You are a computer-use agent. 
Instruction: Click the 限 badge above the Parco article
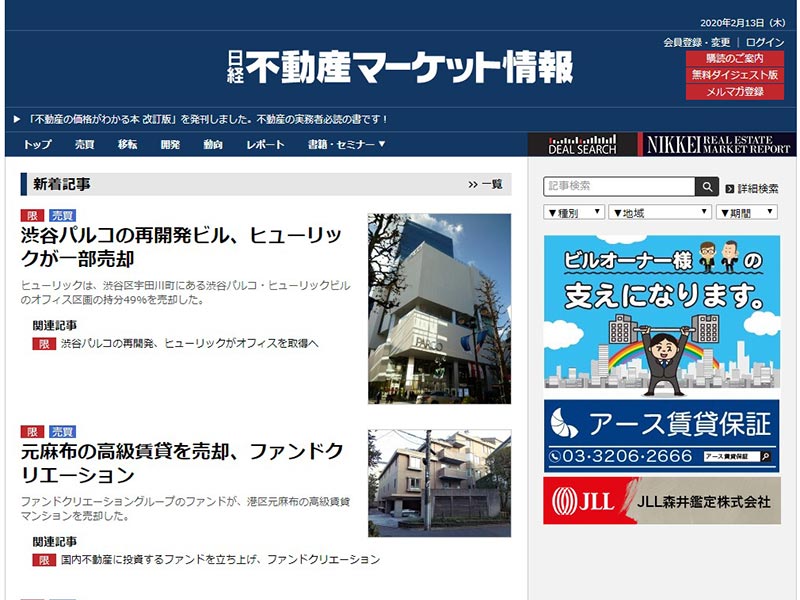[x=32, y=215]
